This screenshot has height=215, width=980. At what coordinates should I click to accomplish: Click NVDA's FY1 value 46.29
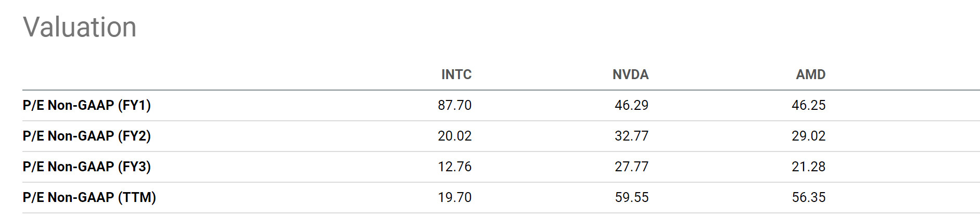[x=631, y=105]
